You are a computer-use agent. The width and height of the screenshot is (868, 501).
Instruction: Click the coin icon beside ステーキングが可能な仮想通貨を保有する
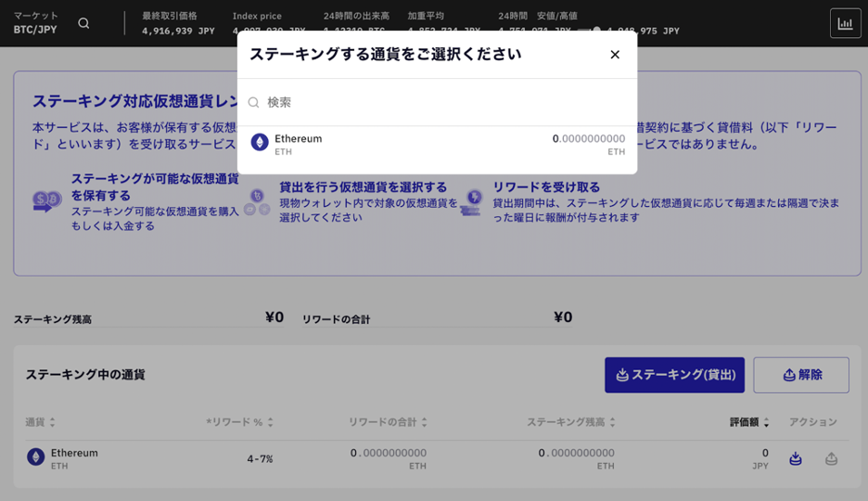46,199
